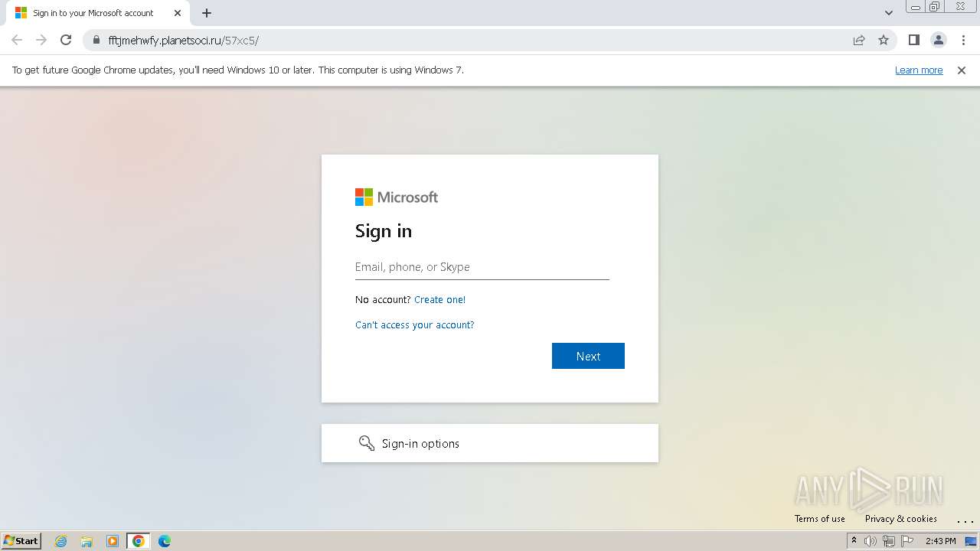Click the Action Center flag tray icon
This screenshot has height=551, width=980.
pyautogui.click(x=907, y=541)
